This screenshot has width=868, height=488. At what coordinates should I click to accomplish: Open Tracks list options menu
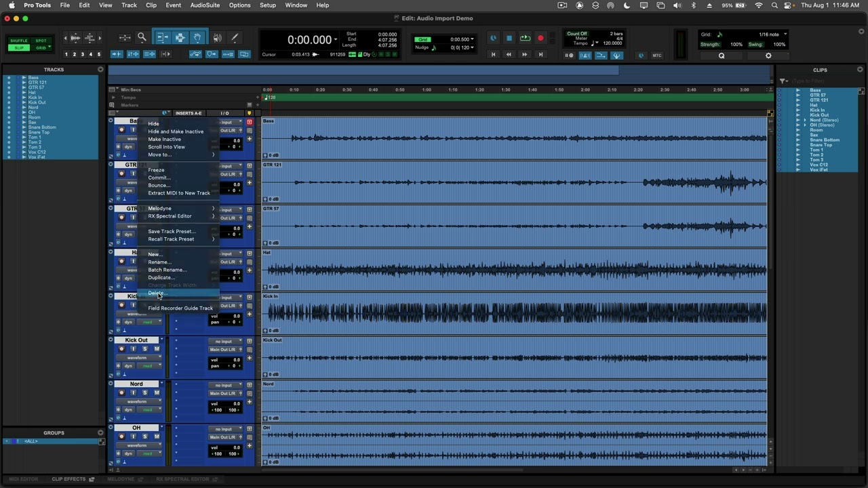tap(100, 69)
